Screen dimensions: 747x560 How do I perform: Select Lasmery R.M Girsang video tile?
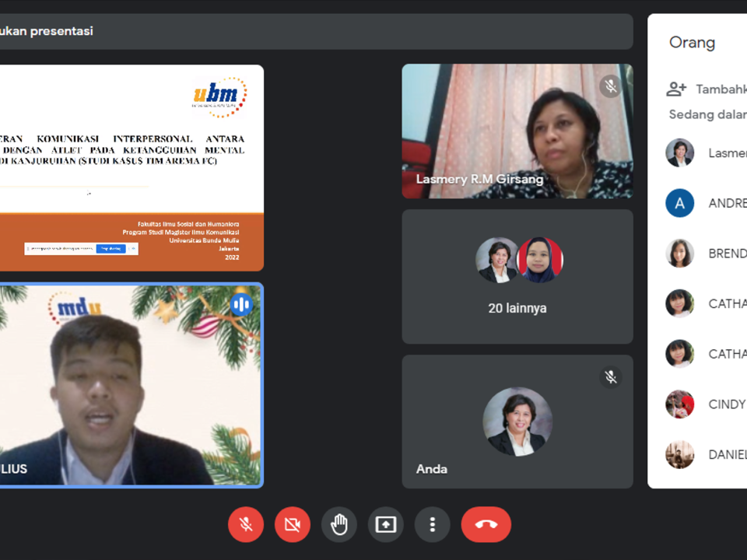[517, 131]
